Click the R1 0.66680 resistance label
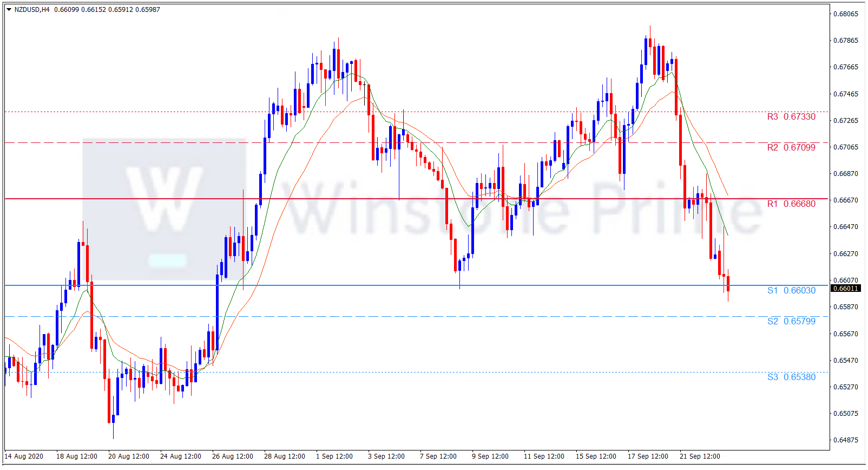Viewport: 868px width, 470px height. click(791, 204)
